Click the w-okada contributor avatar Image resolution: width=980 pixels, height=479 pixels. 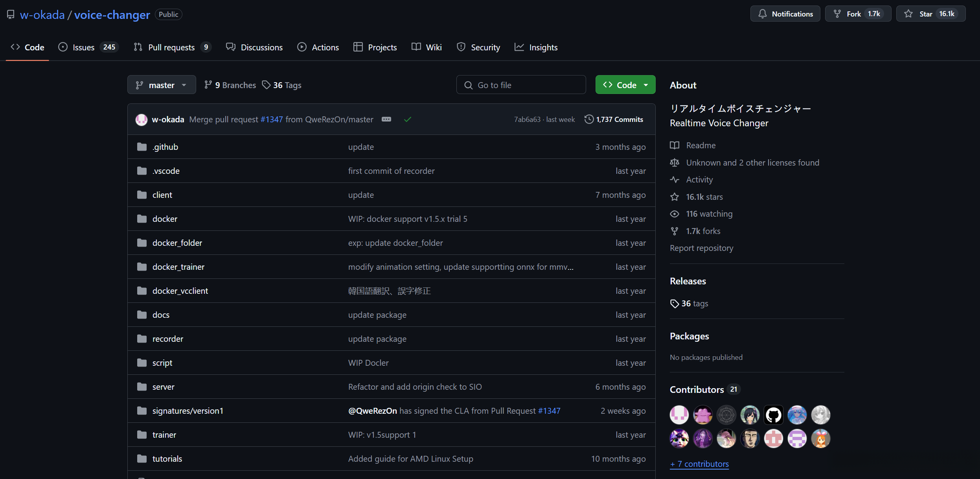click(x=679, y=415)
